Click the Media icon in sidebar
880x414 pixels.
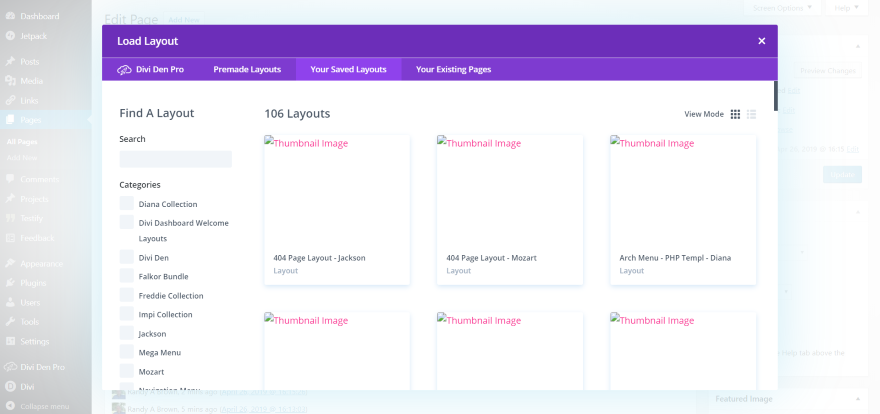tap(10, 81)
